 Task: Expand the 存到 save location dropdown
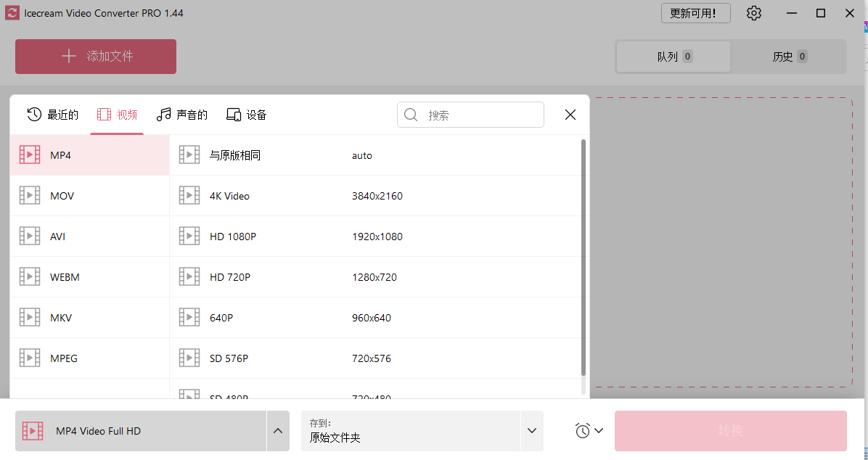coord(532,431)
